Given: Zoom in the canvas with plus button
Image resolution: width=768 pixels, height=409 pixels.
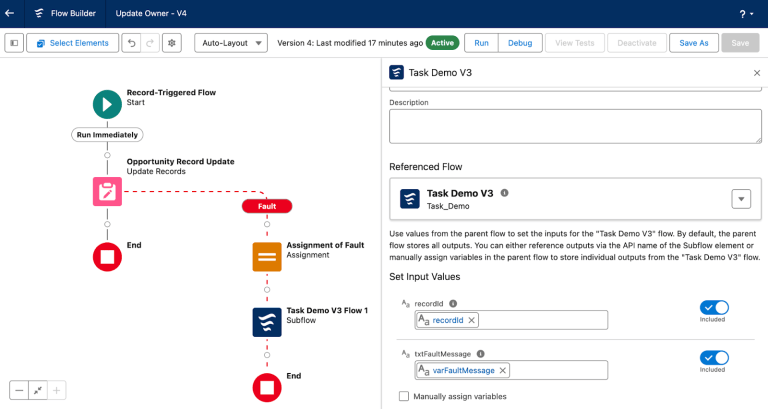Looking at the screenshot, I should (56, 390).
